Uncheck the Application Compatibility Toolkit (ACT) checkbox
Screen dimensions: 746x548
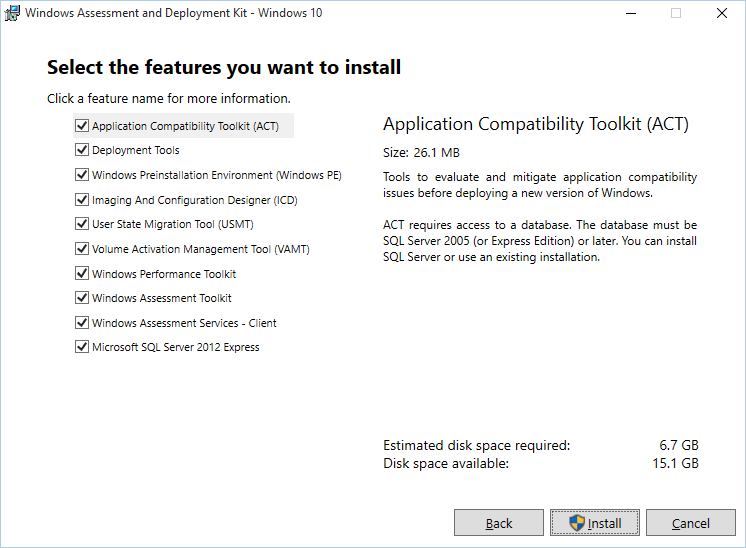coord(82,126)
